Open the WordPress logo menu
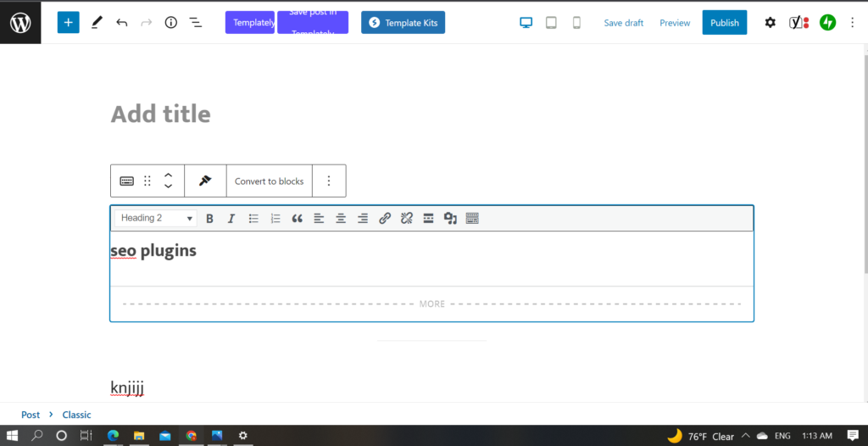 tap(20, 23)
